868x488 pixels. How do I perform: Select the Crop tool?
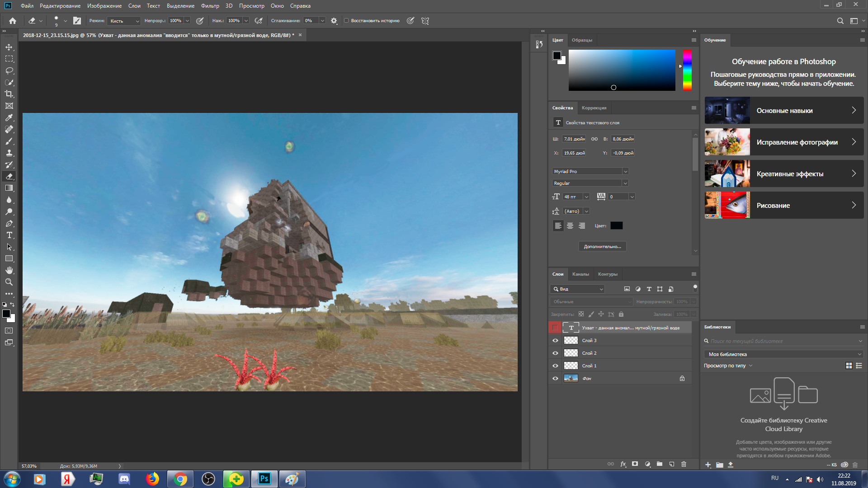pos(9,94)
